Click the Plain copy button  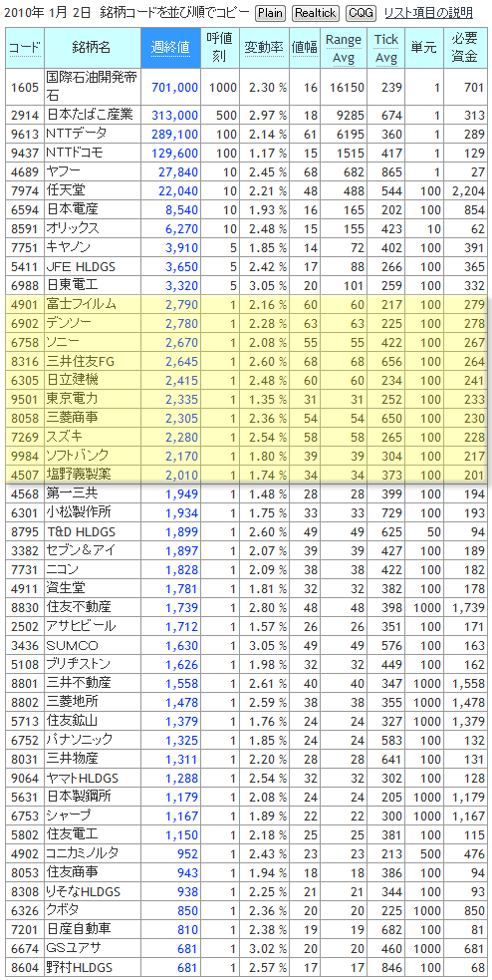(x=270, y=13)
